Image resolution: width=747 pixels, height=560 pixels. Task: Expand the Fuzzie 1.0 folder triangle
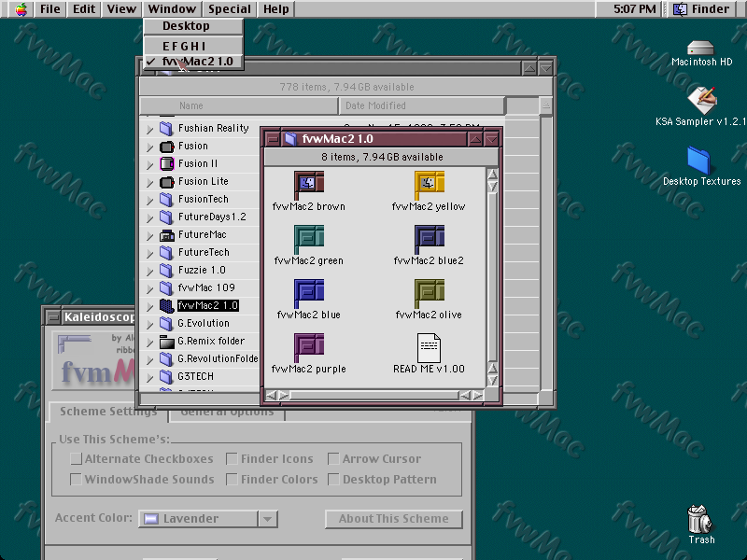click(x=149, y=271)
